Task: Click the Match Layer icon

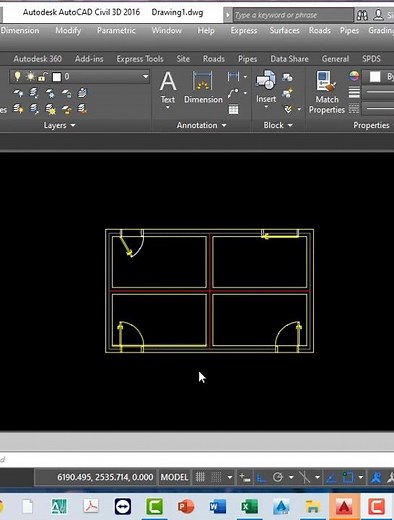Action: (x=82, y=109)
